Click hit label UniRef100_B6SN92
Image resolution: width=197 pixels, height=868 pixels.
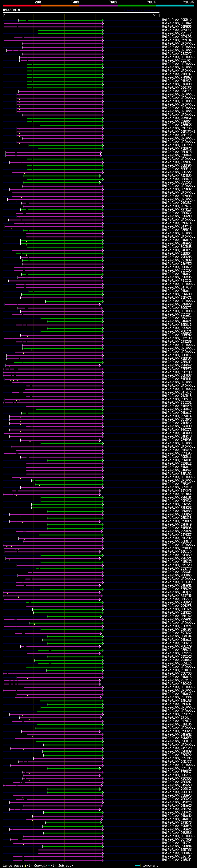tap(177, 189)
